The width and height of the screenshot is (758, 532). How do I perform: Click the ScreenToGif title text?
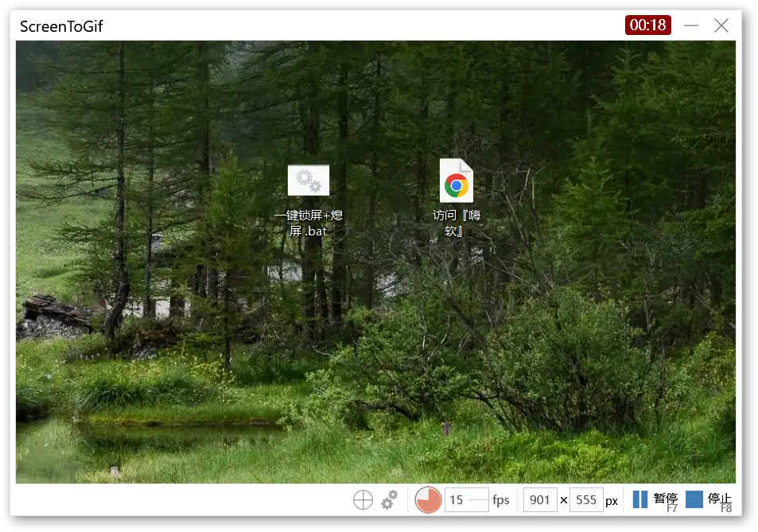click(61, 26)
